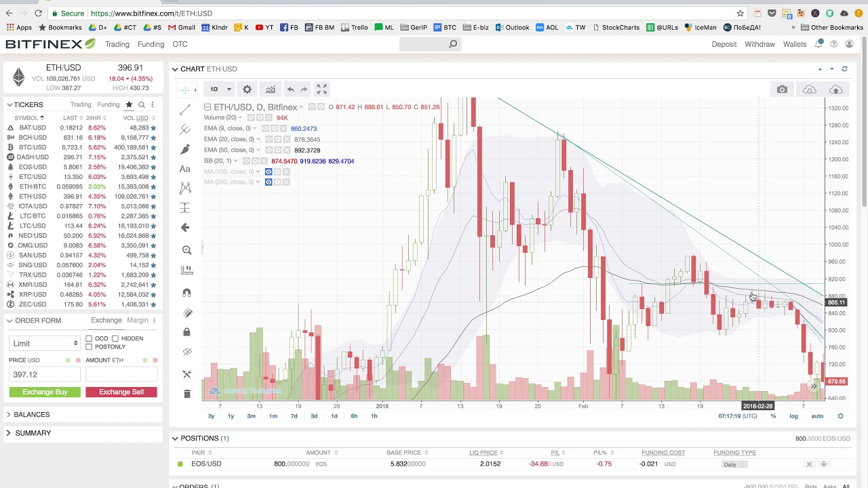This screenshot has width=868, height=488.
Task: Collapse the CHART panel chevron
Action: [x=175, y=69]
